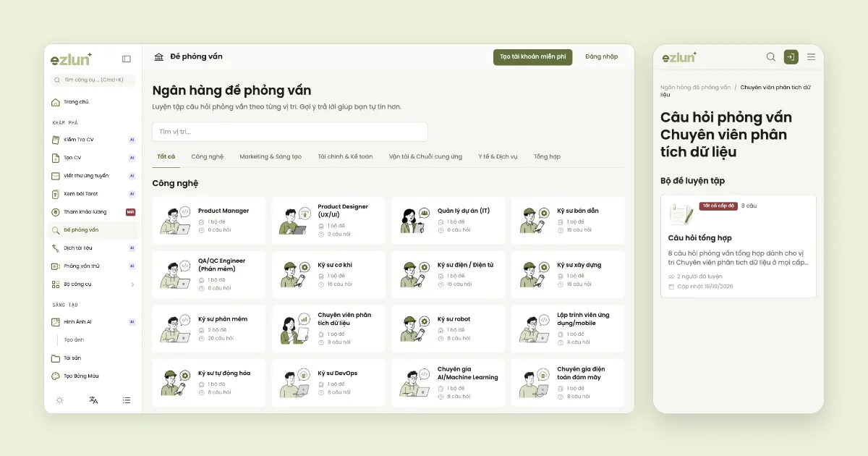The width and height of the screenshot is (868, 456).
Task: Open Hình Ảnh AI in sidebar
Action: click(93, 322)
